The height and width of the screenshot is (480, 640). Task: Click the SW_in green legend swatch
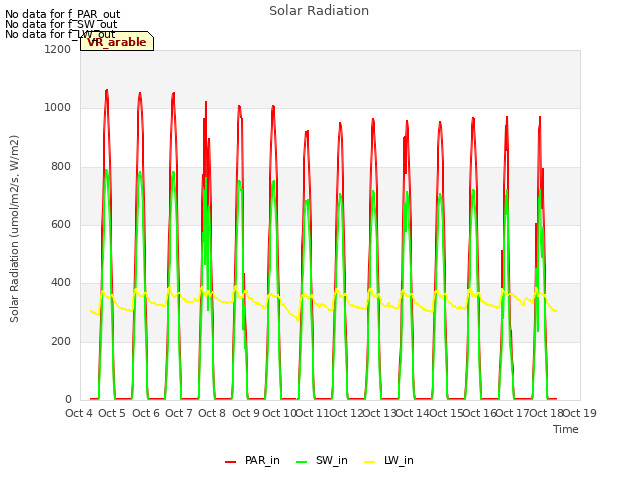tap(301, 462)
